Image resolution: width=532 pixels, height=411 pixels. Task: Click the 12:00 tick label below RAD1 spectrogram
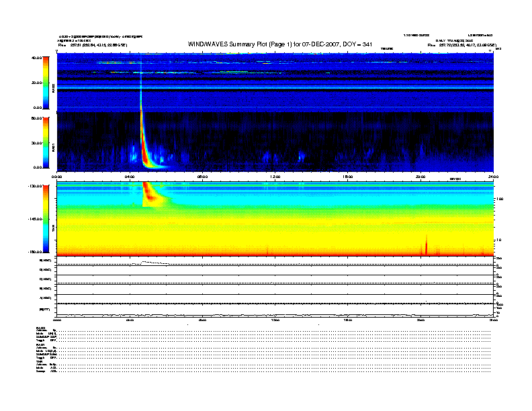pyautogui.click(x=275, y=177)
